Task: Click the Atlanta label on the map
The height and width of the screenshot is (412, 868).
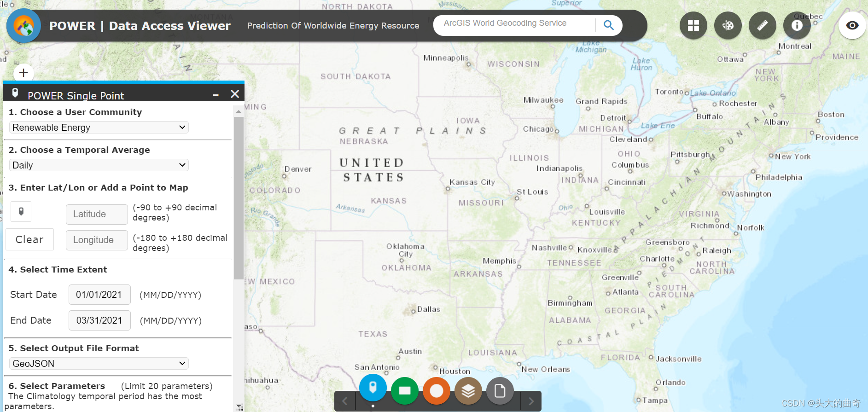Action: [x=625, y=292]
